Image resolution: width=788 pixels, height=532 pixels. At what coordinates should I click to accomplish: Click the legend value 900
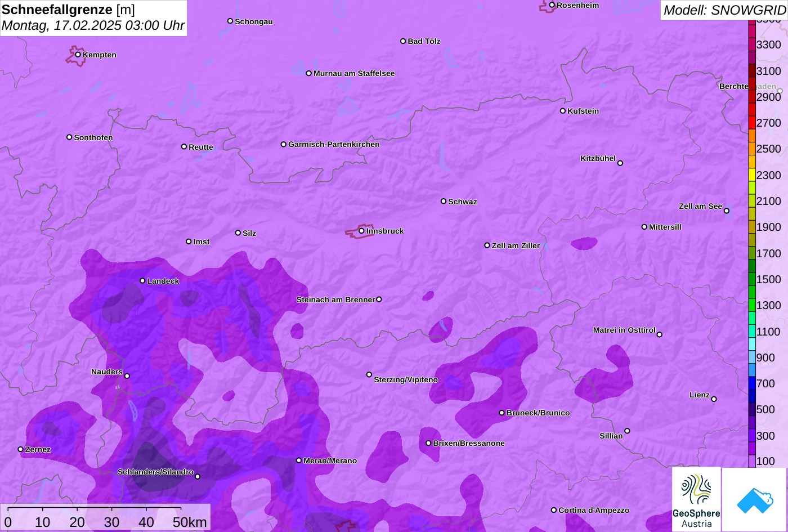765,357
